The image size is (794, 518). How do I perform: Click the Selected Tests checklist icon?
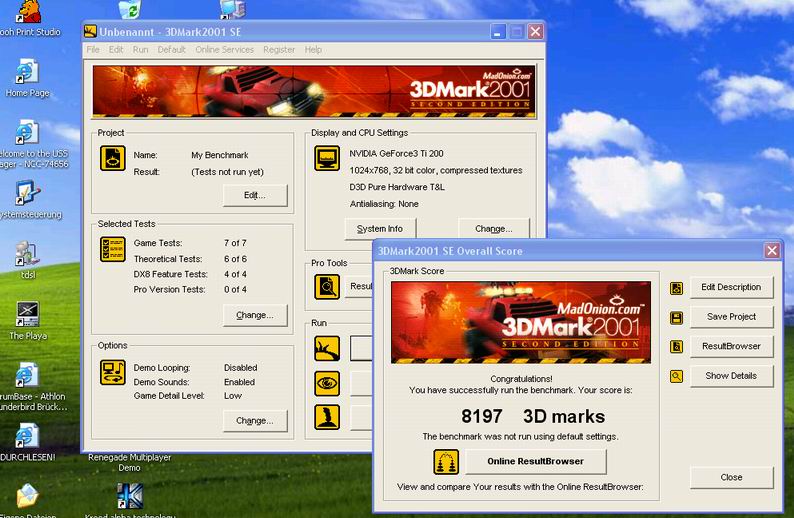[112, 249]
